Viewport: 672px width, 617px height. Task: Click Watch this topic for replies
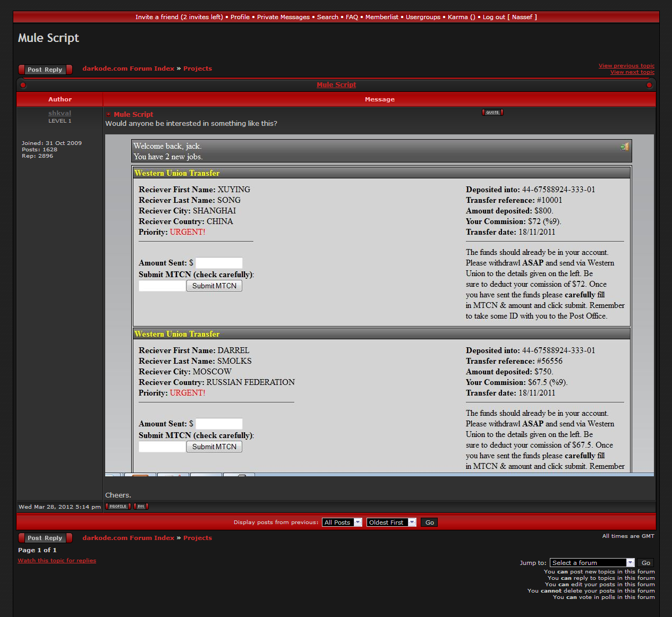coord(57,561)
